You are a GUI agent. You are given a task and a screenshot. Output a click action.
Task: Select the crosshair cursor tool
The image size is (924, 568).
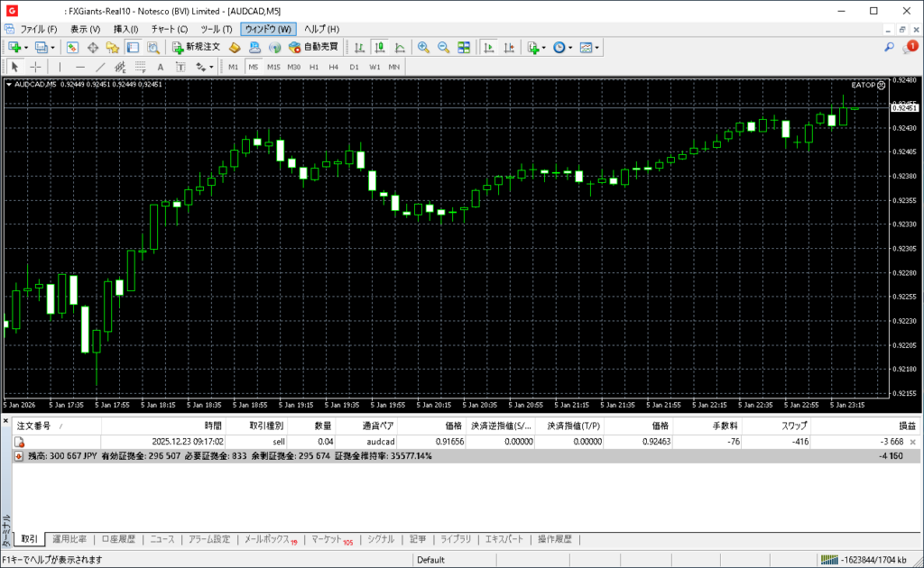click(x=35, y=67)
